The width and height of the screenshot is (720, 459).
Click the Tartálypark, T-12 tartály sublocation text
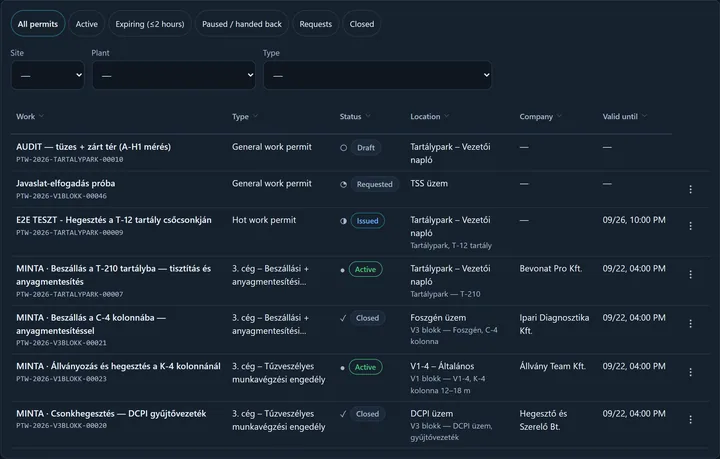point(451,246)
